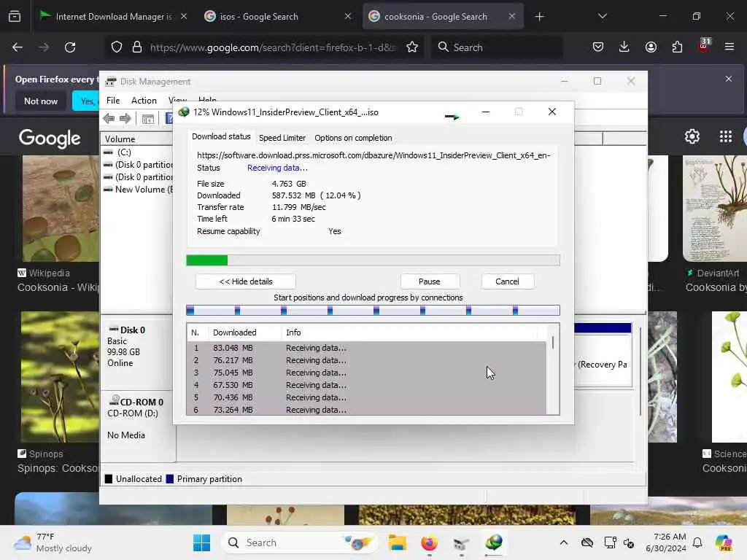Open Speed Limiter tab in IDM
This screenshot has height=560, width=747.
point(282,138)
